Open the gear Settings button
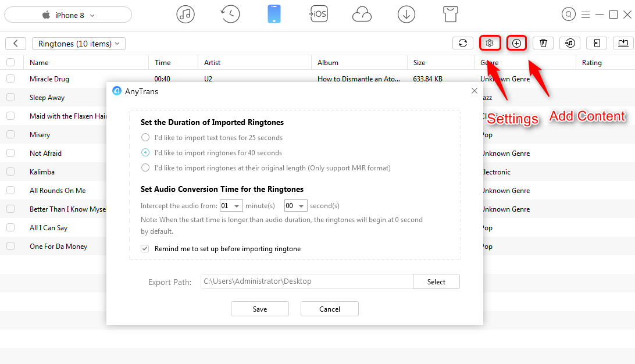This screenshot has height=364, width=635. [490, 44]
